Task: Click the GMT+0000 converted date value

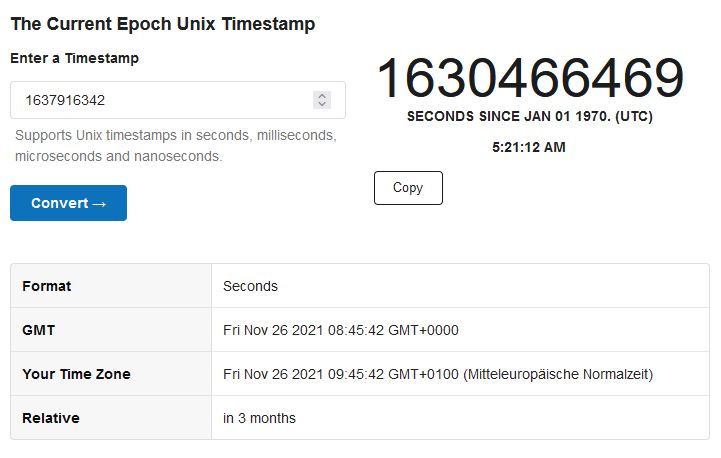Action: coord(341,330)
